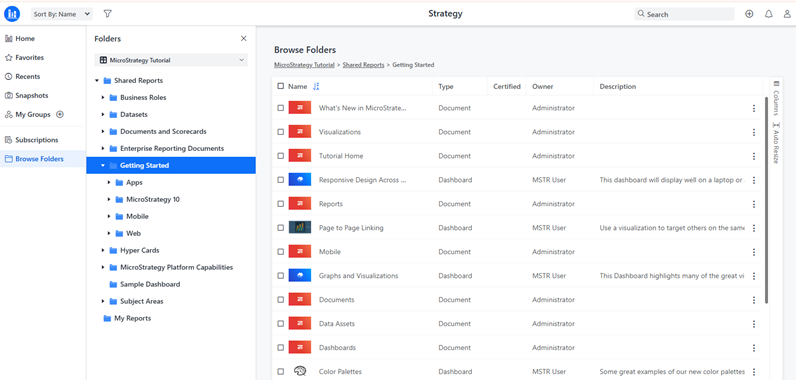The width and height of the screenshot is (796, 380).
Task: Expand the Business Roles folder arrow
Action: pos(103,97)
